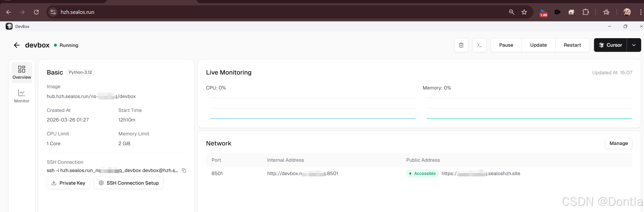Go back with the browser back arrow
This screenshot has width=644, height=212.
(x=9, y=12)
